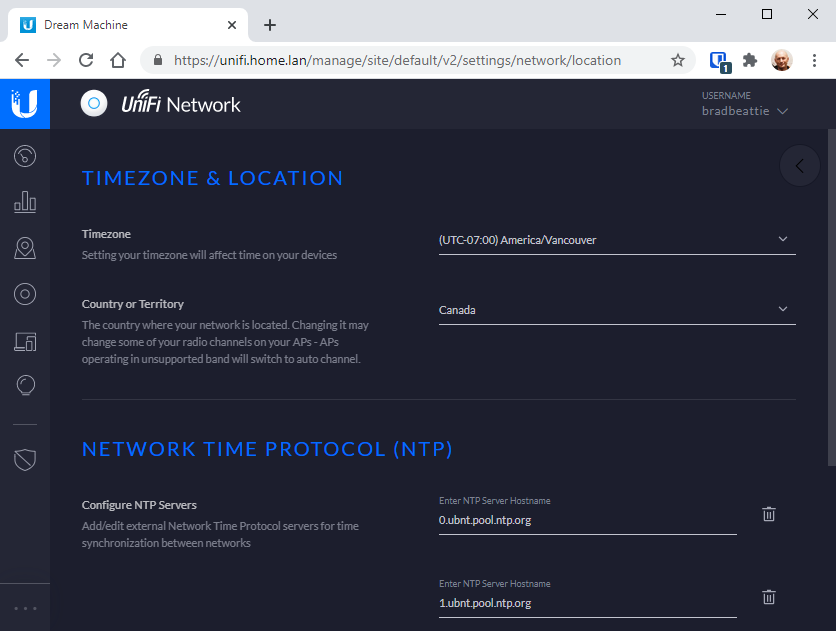Click the Network Time Protocol (NTP) heading
Screen dimensions: 836x631
tap(267, 449)
